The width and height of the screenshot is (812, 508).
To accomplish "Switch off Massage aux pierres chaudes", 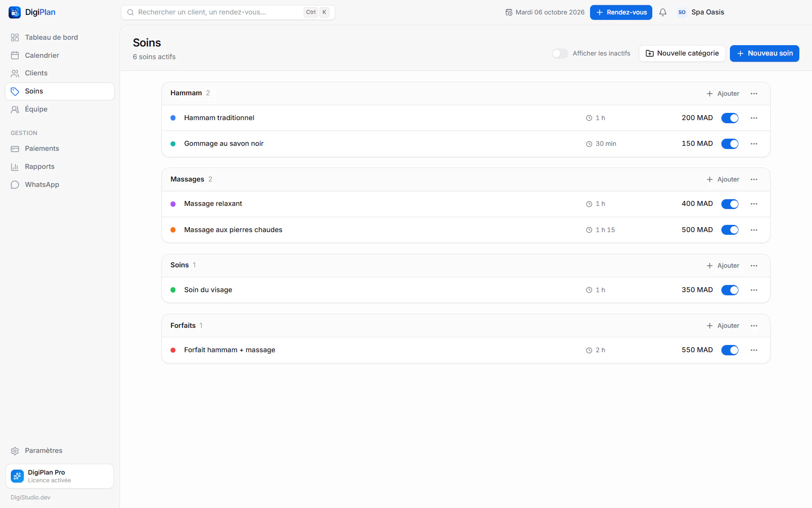I will (729, 230).
